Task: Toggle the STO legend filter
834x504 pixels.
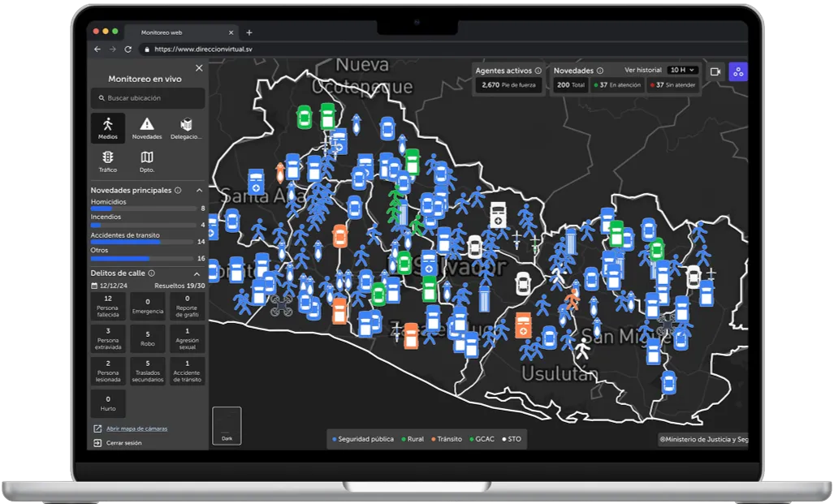Action: point(512,439)
